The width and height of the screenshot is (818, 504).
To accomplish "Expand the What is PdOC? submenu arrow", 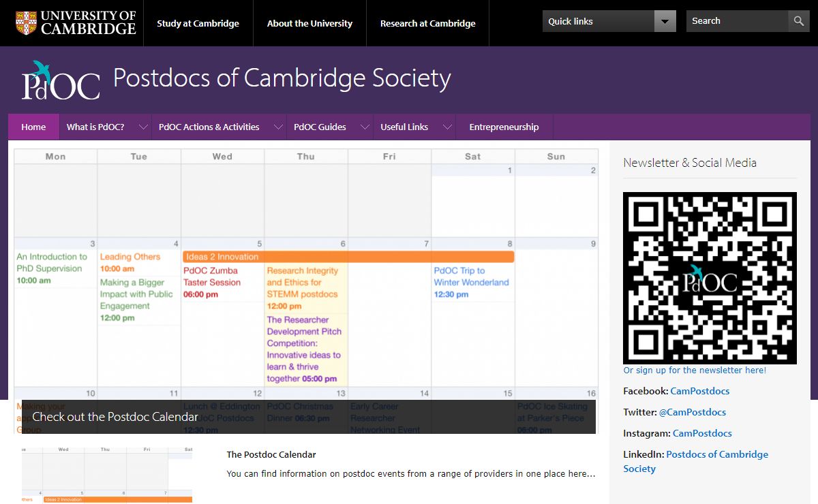I will pos(143,127).
